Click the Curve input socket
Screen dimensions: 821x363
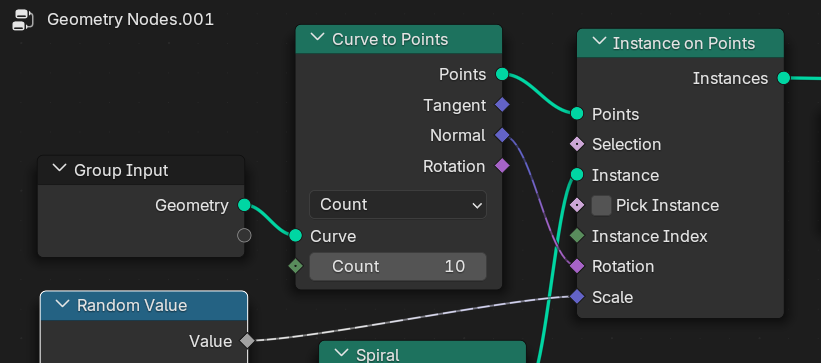tap(296, 236)
